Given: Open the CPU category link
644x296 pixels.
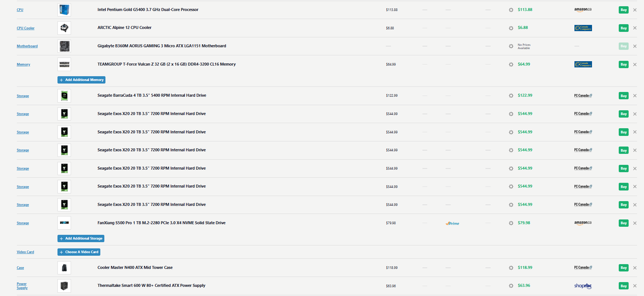Looking at the screenshot, I should click(20, 10).
